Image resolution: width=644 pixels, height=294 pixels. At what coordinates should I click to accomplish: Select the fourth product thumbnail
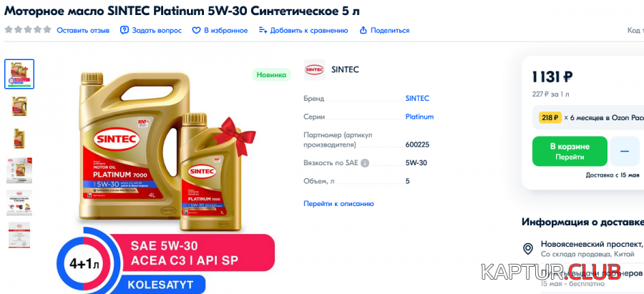(x=19, y=170)
